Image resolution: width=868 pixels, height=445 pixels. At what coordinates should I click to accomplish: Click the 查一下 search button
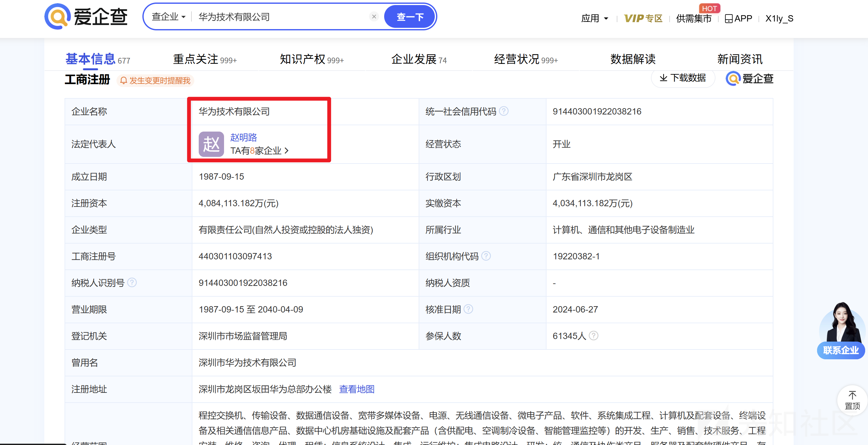[409, 16]
